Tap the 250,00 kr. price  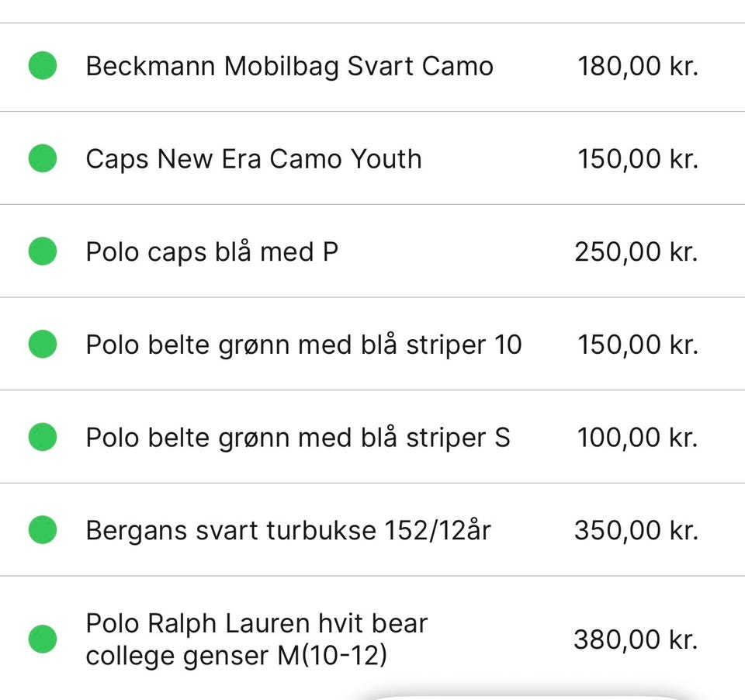[x=636, y=252]
